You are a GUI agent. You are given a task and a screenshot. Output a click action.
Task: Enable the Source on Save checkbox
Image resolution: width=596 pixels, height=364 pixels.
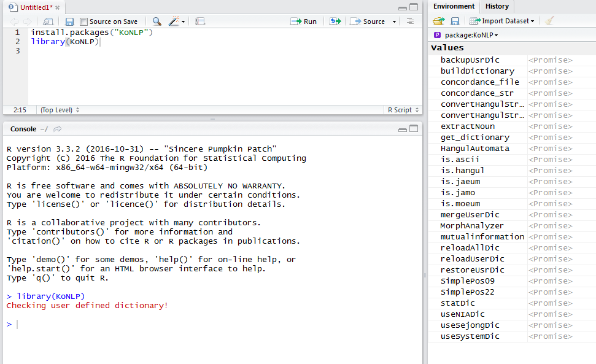click(x=84, y=21)
